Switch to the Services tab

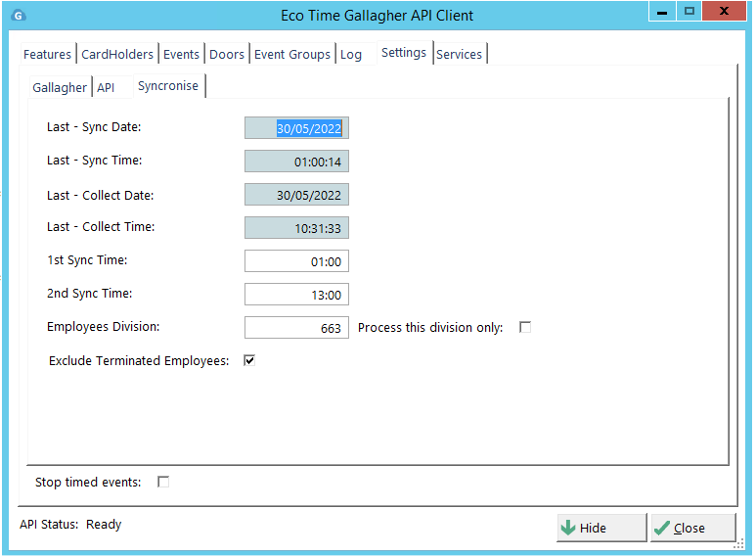point(459,54)
